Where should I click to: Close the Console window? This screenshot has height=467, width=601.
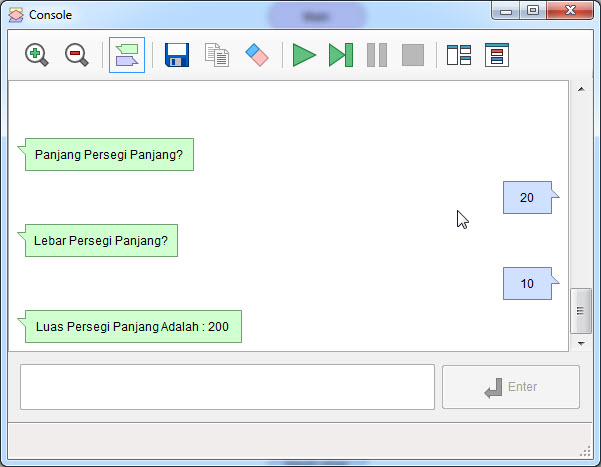pyautogui.click(x=570, y=11)
